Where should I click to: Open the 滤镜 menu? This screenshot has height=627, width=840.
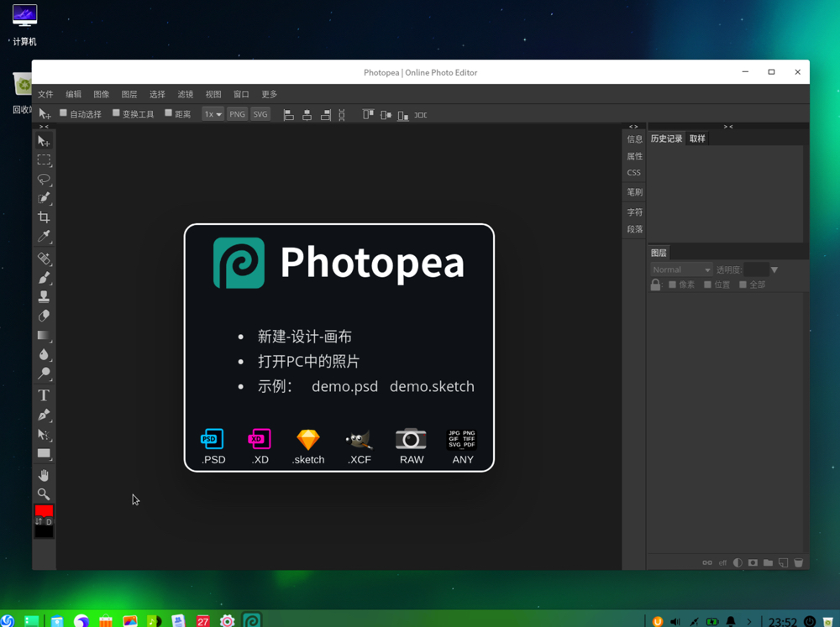(x=186, y=94)
